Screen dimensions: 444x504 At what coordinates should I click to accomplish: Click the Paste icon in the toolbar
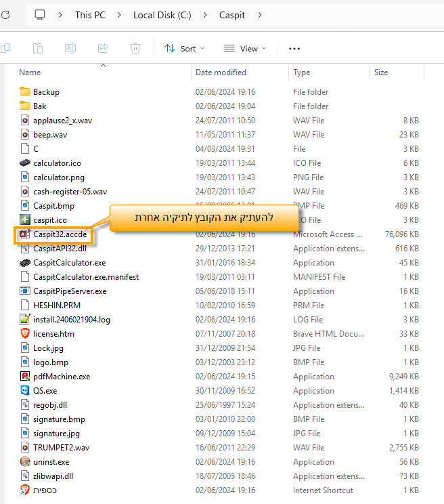(39, 48)
